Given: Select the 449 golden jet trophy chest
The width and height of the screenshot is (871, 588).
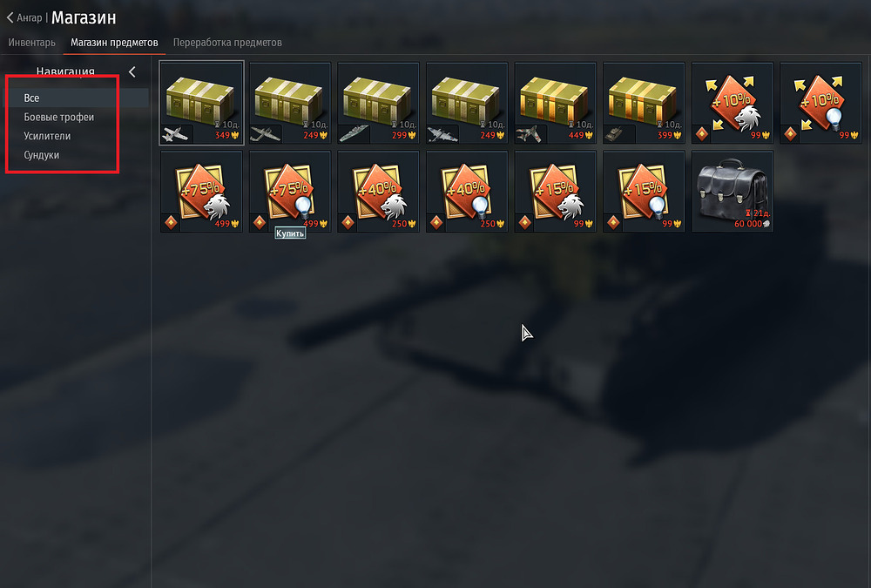Looking at the screenshot, I should [x=556, y=103].
